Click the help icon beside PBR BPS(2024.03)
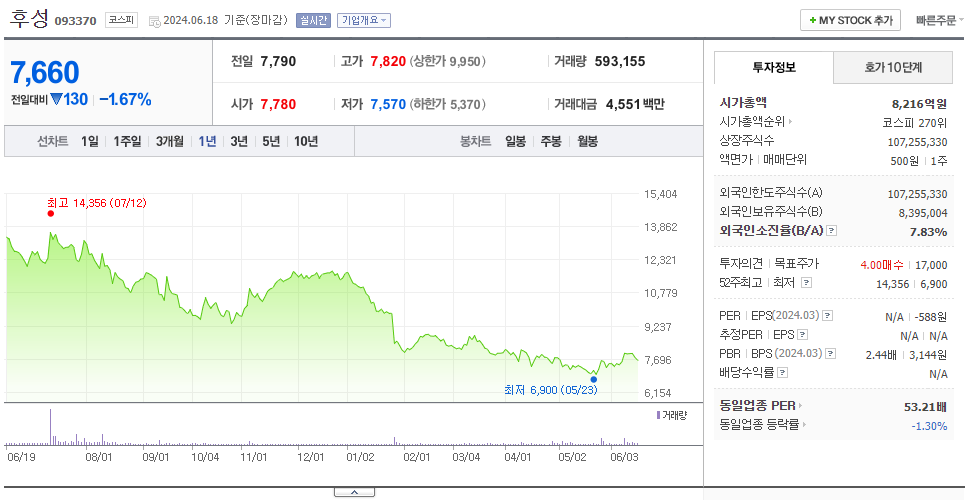The width and height of the screenshot is (968, 500). (831, 354)
